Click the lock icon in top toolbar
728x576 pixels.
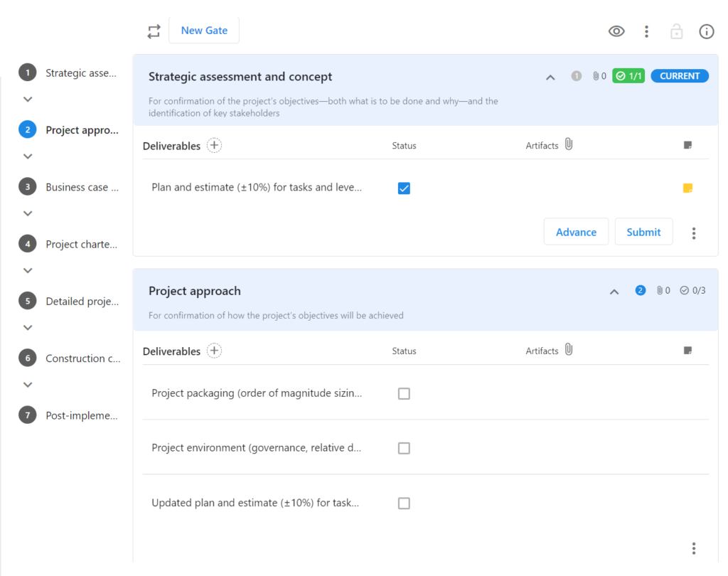pos(676,31)
